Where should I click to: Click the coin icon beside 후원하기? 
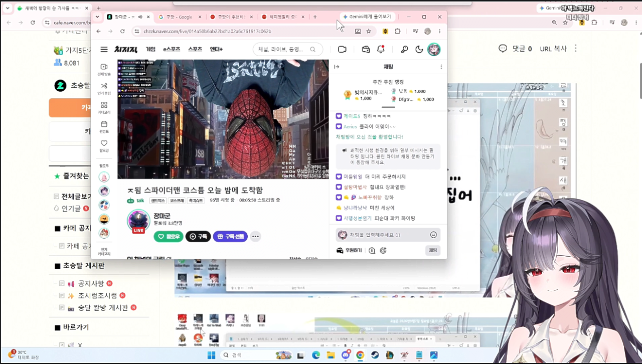[x=372, y=250]
